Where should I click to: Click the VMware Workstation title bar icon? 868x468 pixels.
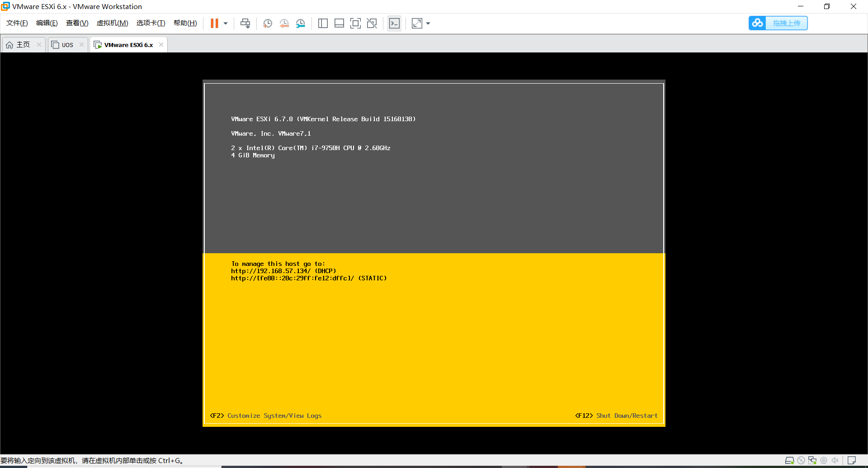5,6
